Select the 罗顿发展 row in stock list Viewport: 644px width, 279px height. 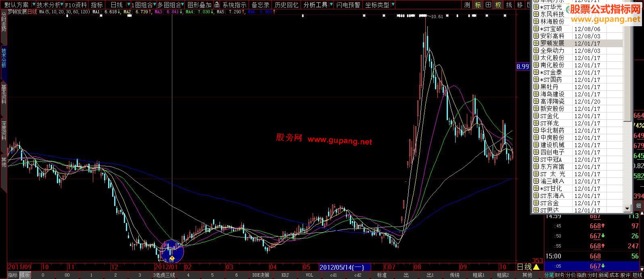[x=578, y=43]
